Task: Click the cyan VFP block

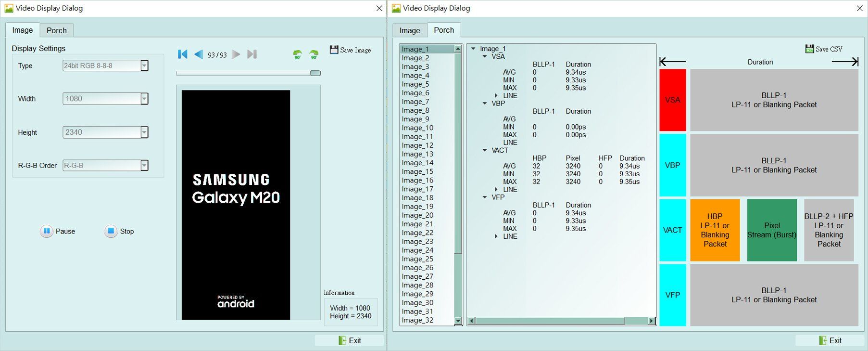Action: click(x=672, y=295)
